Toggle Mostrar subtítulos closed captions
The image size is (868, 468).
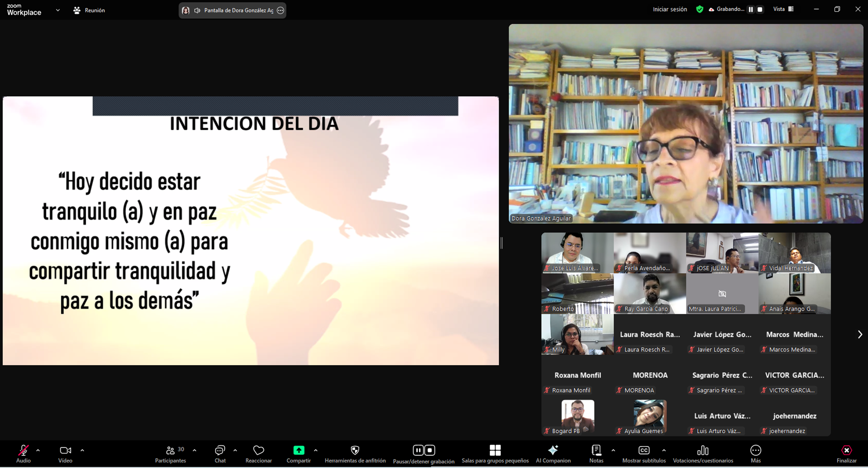[644, 453]
